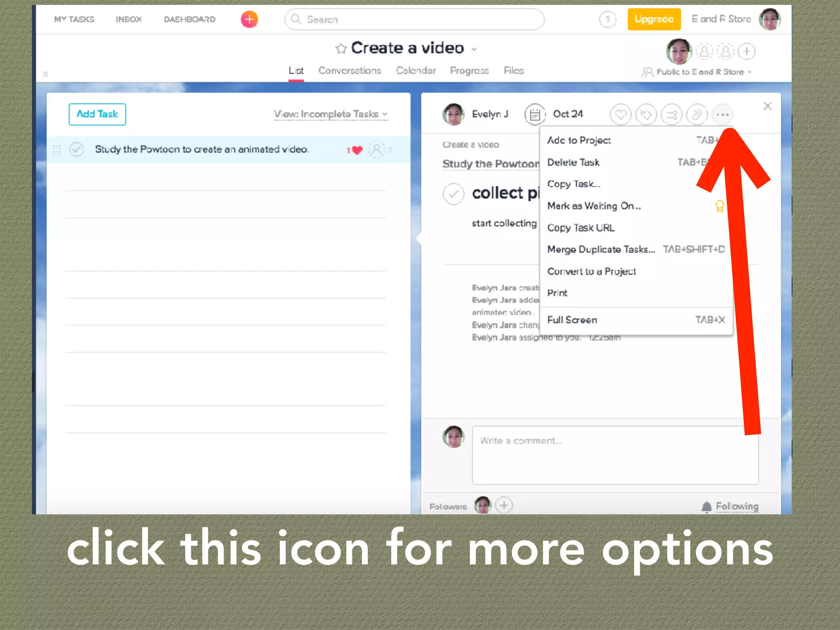
Task: Select Convert to a Project menu item
Action: (x=636, y=271)
